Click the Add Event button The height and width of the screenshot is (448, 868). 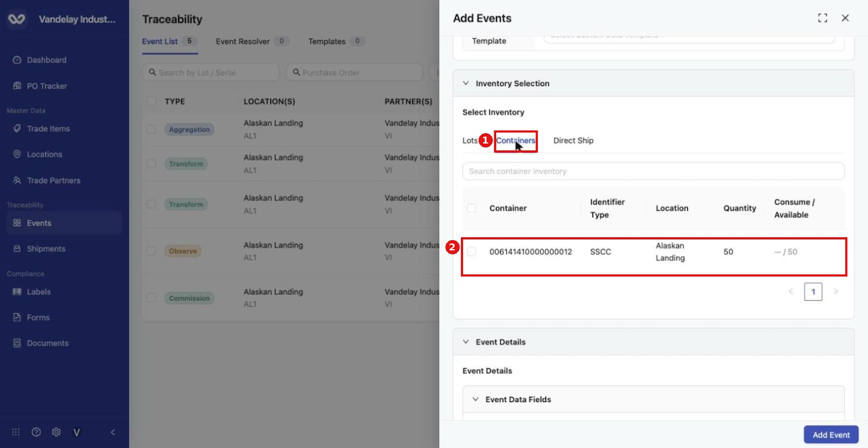(x=831, y=434)
